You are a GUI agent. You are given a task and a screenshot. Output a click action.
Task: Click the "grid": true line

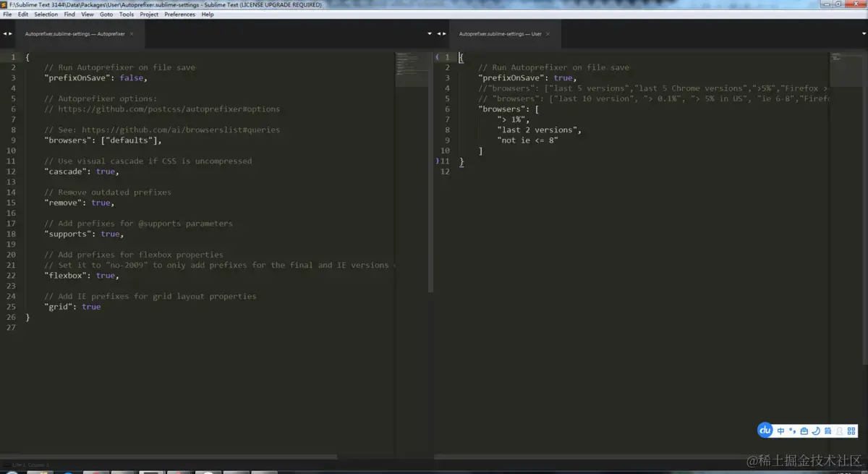coord(72,307)
